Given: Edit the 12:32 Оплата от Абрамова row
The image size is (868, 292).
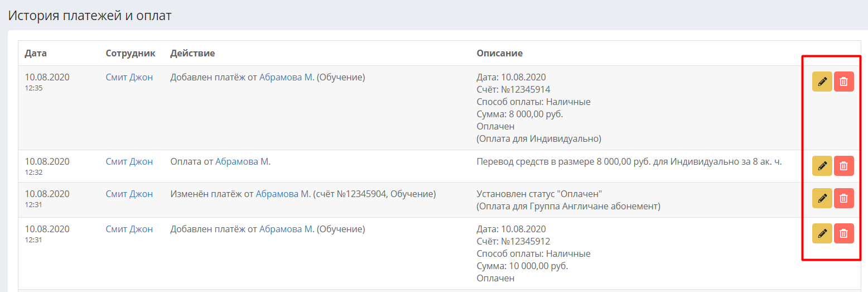Looking at the screenshot, I should point(822,166).
